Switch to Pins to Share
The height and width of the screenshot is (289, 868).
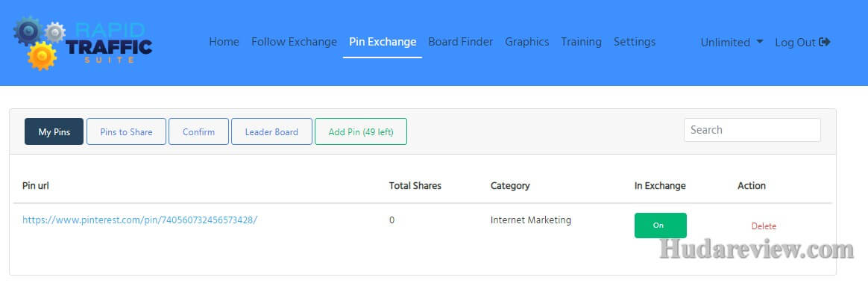[x=126, y=131]
